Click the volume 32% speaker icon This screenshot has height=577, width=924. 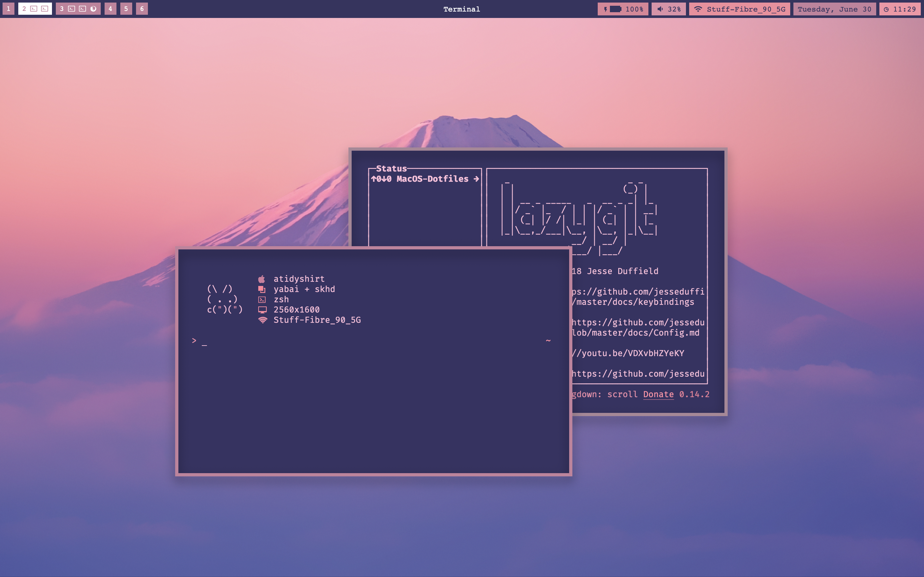[660, 8]
